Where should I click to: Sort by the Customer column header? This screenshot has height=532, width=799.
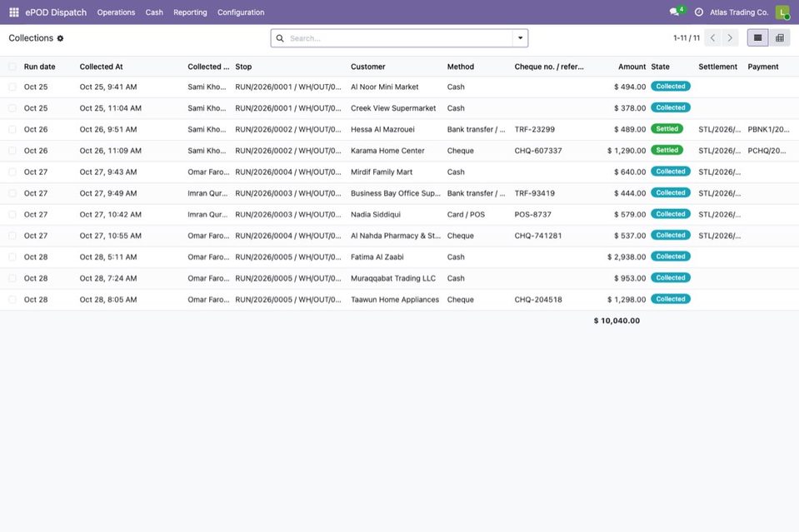(x=368, y=67)
